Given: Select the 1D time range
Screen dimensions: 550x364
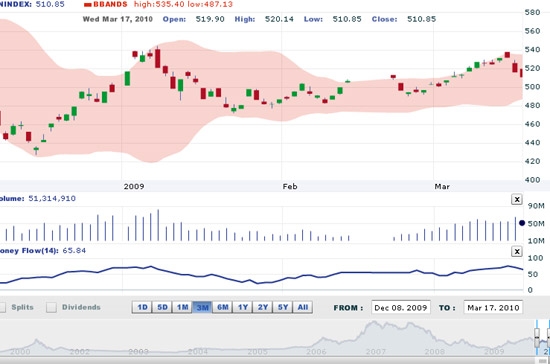Looking at the screenshot, I should (142, 307).
